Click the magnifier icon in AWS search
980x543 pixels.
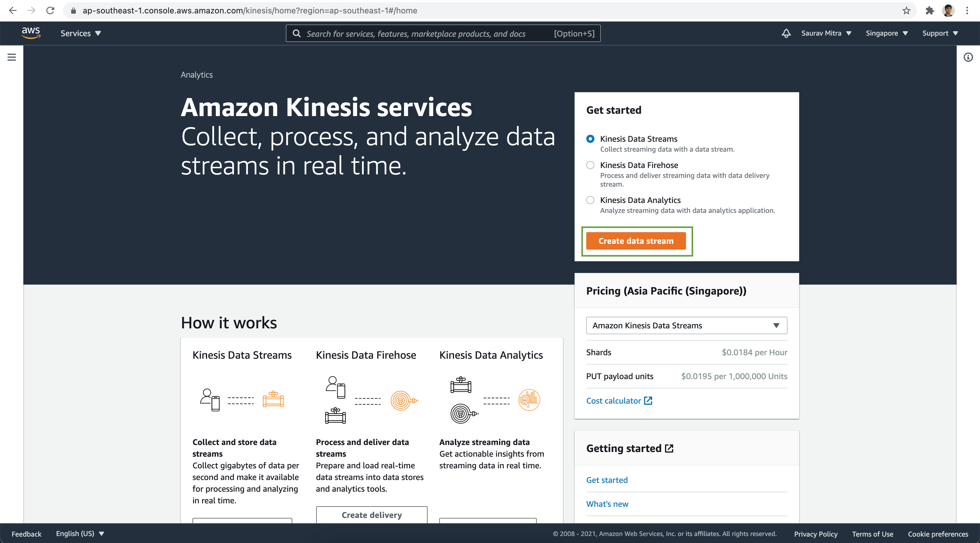(297, 34)
